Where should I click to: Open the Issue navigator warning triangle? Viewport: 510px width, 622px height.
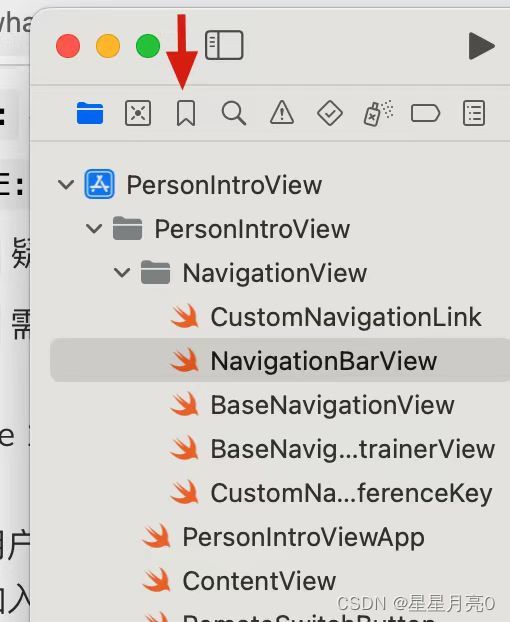[282, 113]
